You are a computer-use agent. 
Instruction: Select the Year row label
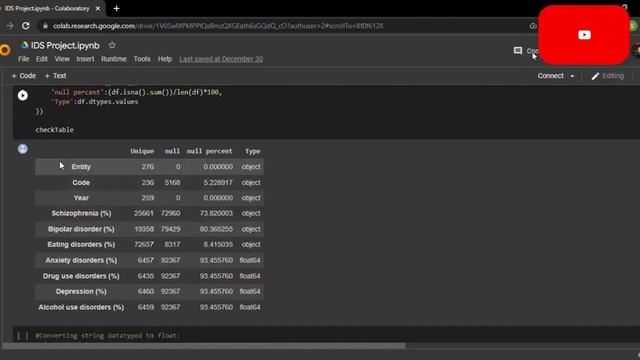click(81, 198)
